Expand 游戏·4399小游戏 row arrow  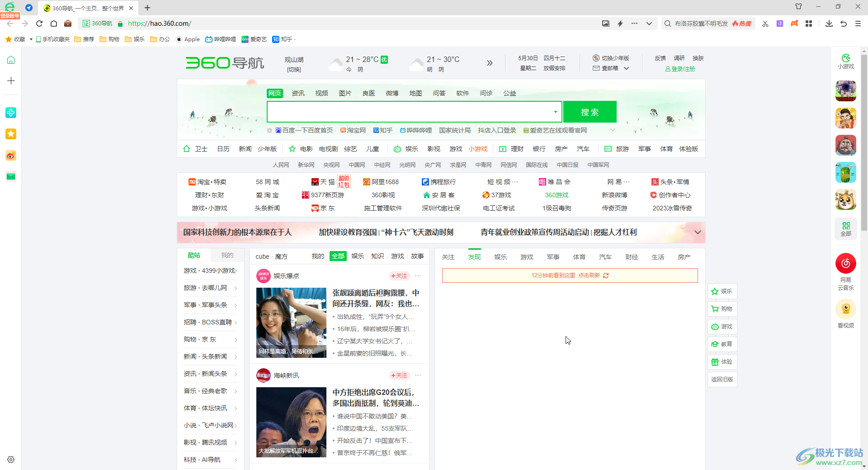[x=236, y=271]
